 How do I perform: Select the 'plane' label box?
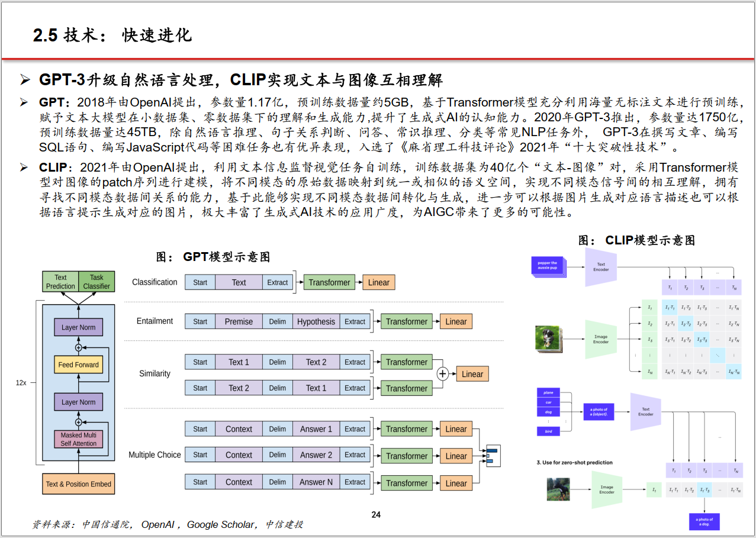(548, 392)
